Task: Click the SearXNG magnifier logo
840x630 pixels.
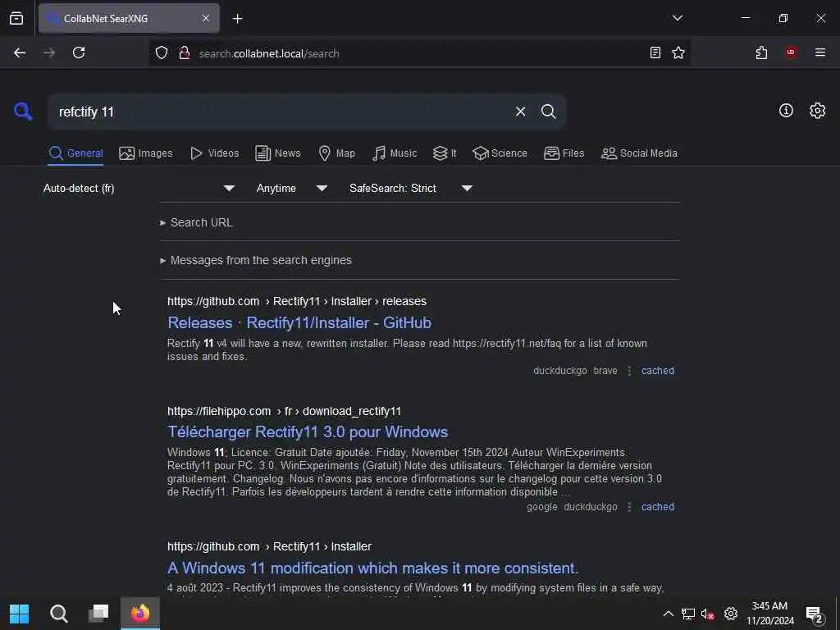Action: (x=23, y=112)
